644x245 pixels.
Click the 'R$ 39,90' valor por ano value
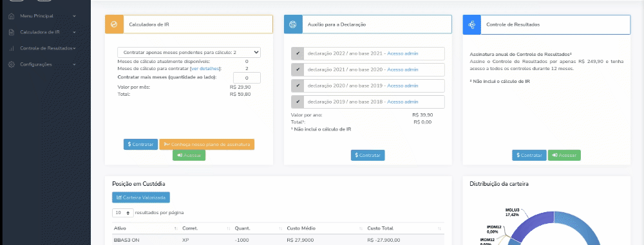(x=422, y=115)
